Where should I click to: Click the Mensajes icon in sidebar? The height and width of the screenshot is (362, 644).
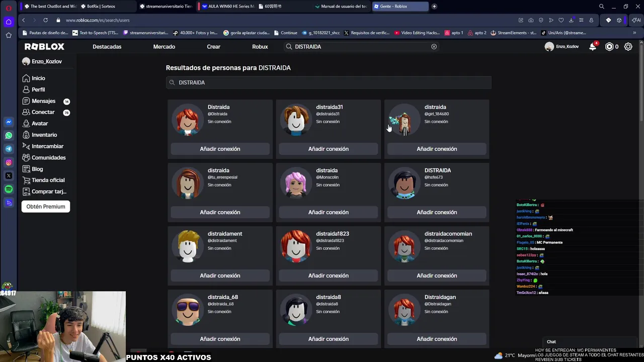pyautogui.click(x=26, y=101)
